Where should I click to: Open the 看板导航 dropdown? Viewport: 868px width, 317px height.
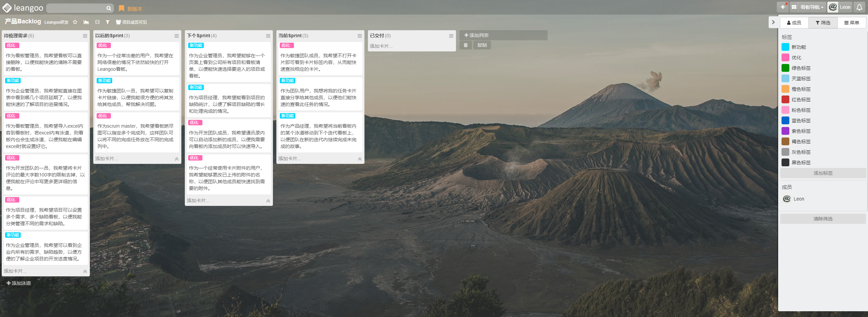click(811, 7)
